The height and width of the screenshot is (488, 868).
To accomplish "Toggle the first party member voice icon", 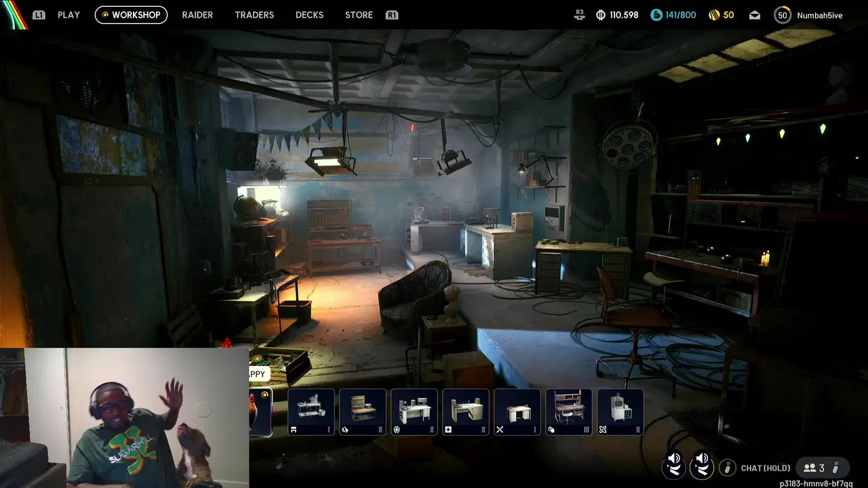I will coord(674,465).
